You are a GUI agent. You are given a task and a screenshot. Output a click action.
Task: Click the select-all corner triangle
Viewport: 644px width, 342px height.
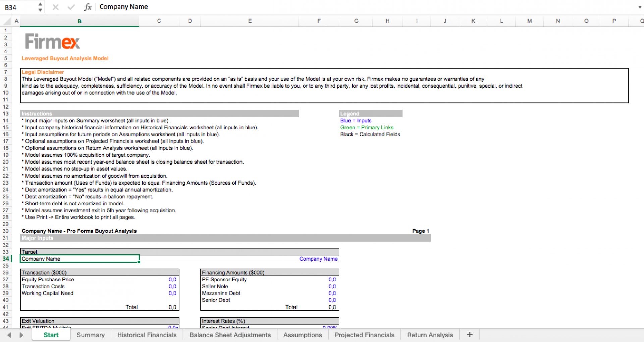pos(6,21)
